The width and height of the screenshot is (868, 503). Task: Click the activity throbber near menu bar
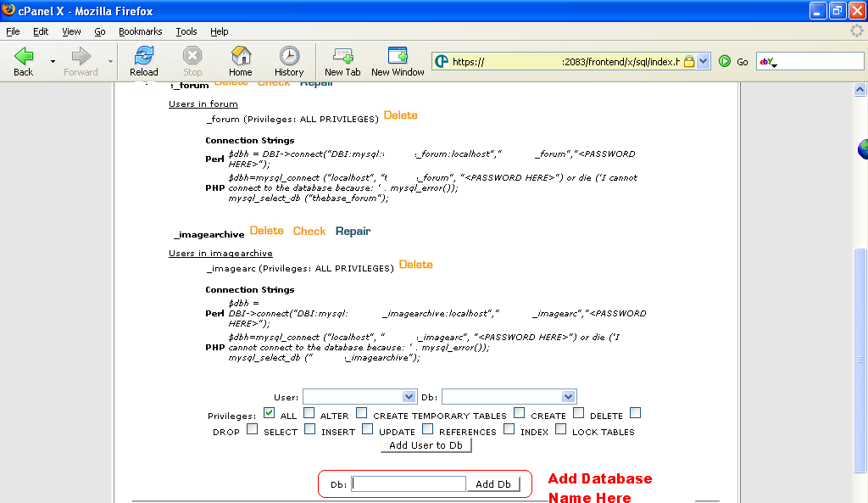pyautogui.click(x=856, y=31)
